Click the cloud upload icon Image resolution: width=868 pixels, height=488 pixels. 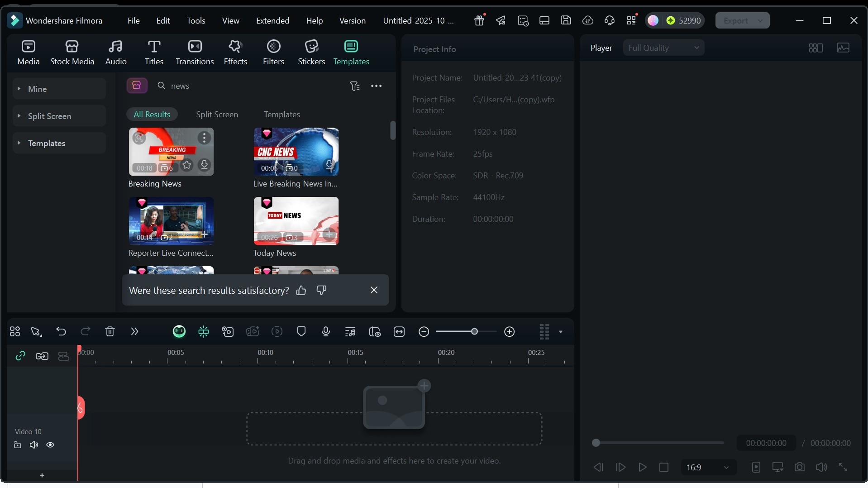coord(588,20)
